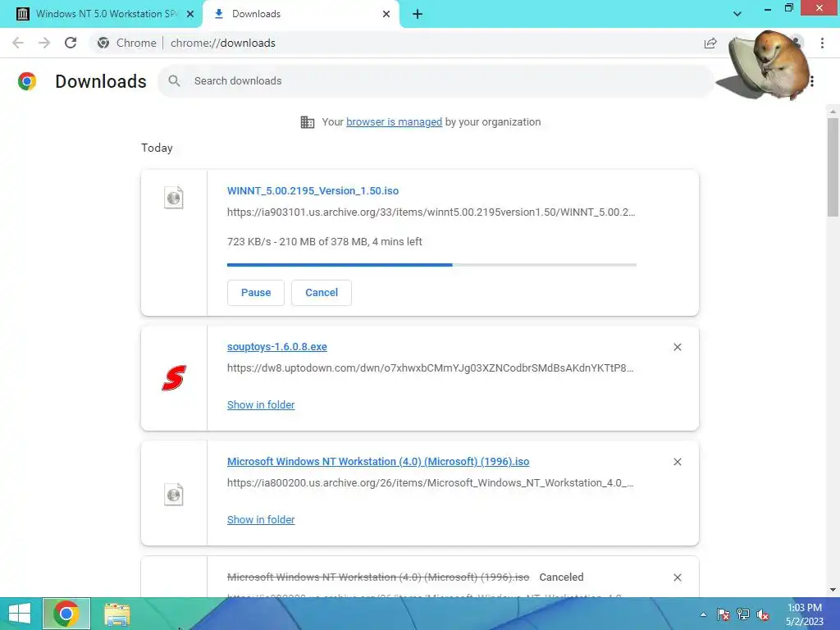
Task: Click the network tray icon
Action: point(743,614)
